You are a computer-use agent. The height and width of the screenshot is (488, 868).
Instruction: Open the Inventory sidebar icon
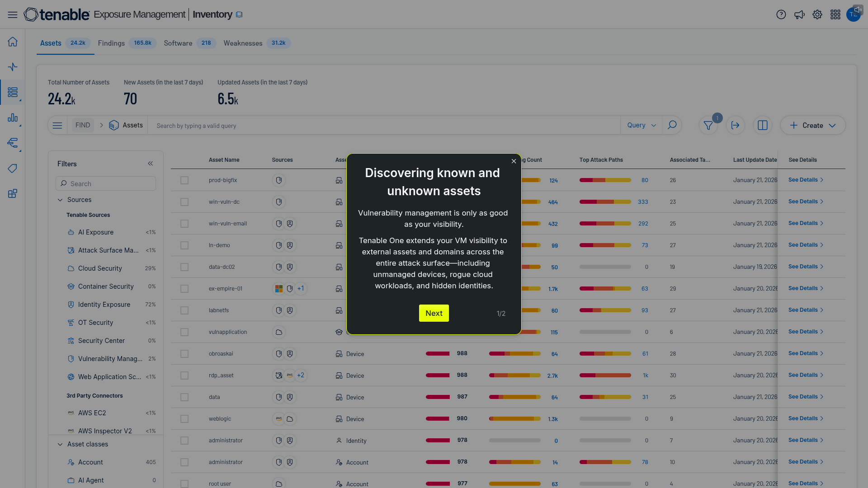13,93
